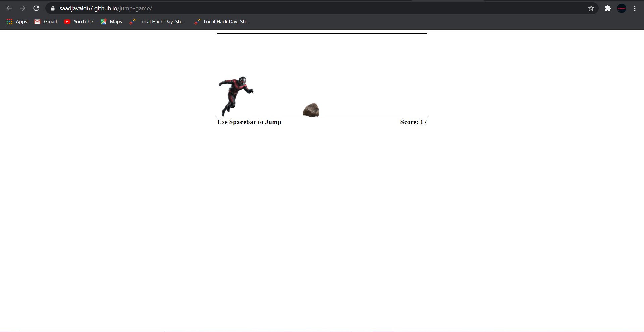Open the second Local Hack Day bookmark
The image size is (644, 332).
tap(221, 22)
